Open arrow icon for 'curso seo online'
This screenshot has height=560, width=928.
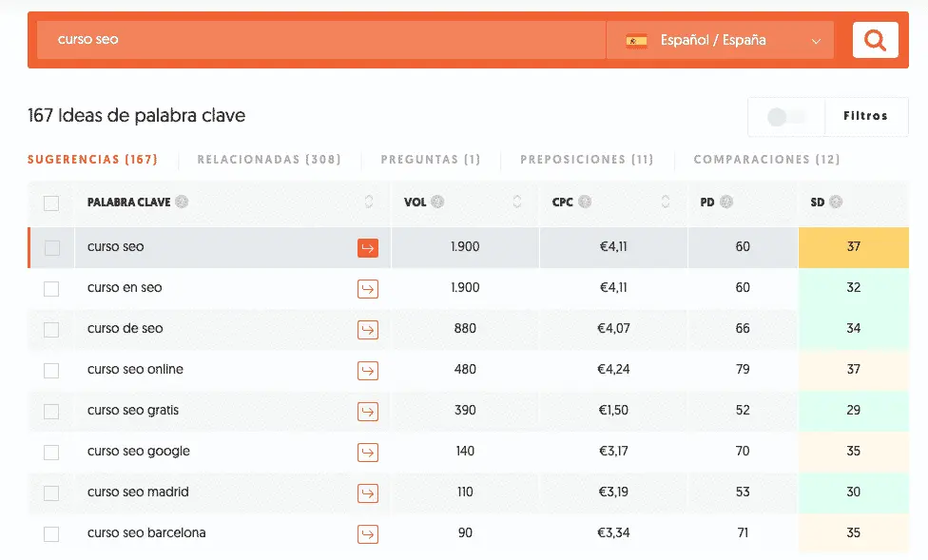pyautogui.click(x=367, y=371)
